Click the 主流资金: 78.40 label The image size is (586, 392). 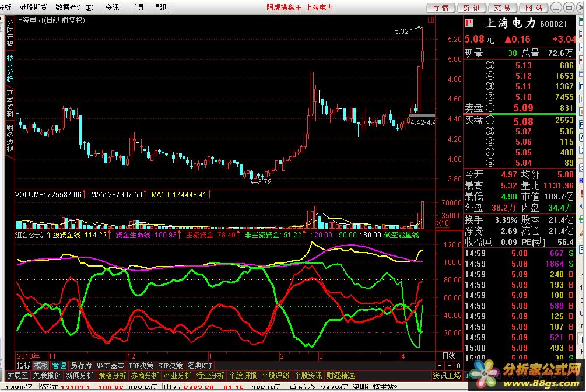tap(210, 235)
